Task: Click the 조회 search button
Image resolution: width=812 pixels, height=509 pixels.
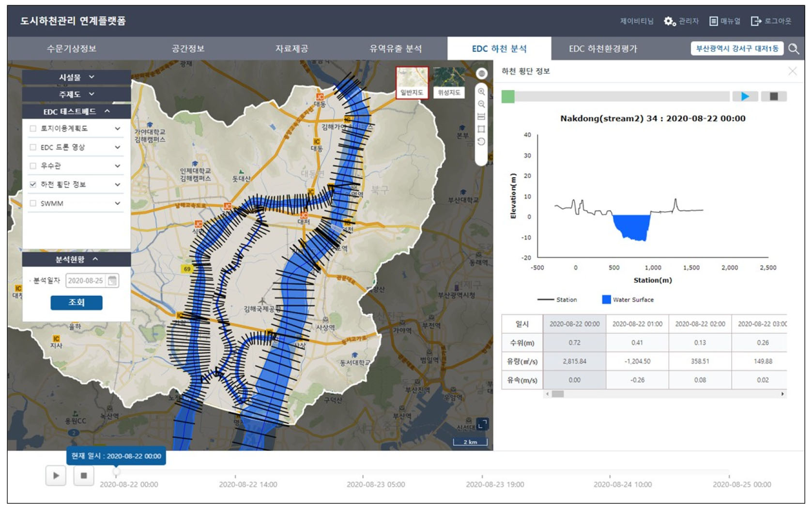Action: [77, 303]
